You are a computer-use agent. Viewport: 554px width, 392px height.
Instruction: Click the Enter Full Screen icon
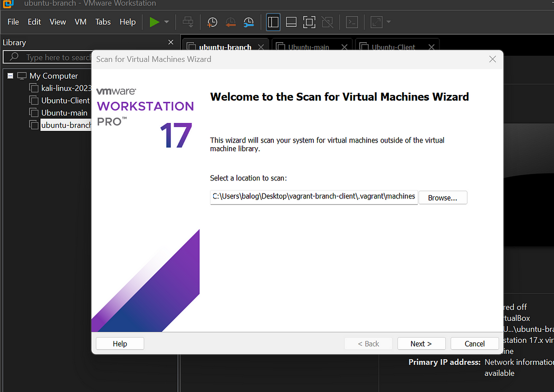point(309,22)
